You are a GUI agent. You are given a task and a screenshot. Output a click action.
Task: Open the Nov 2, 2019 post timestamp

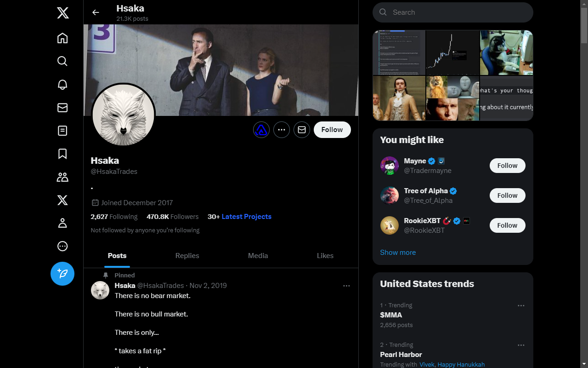pos(208,286)
